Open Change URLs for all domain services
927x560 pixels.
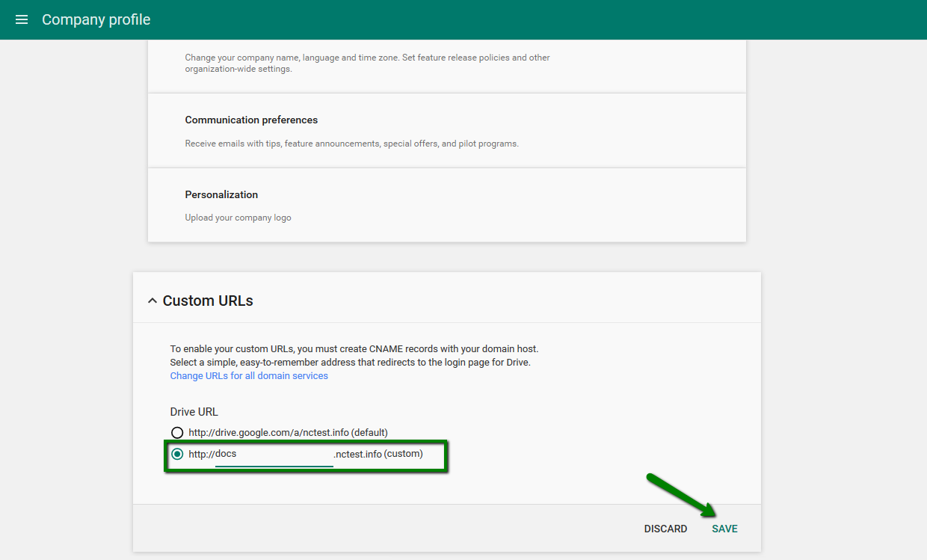[249, 376]
